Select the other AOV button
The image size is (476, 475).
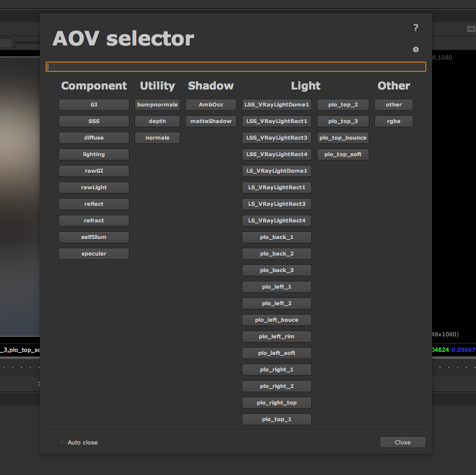394,105
